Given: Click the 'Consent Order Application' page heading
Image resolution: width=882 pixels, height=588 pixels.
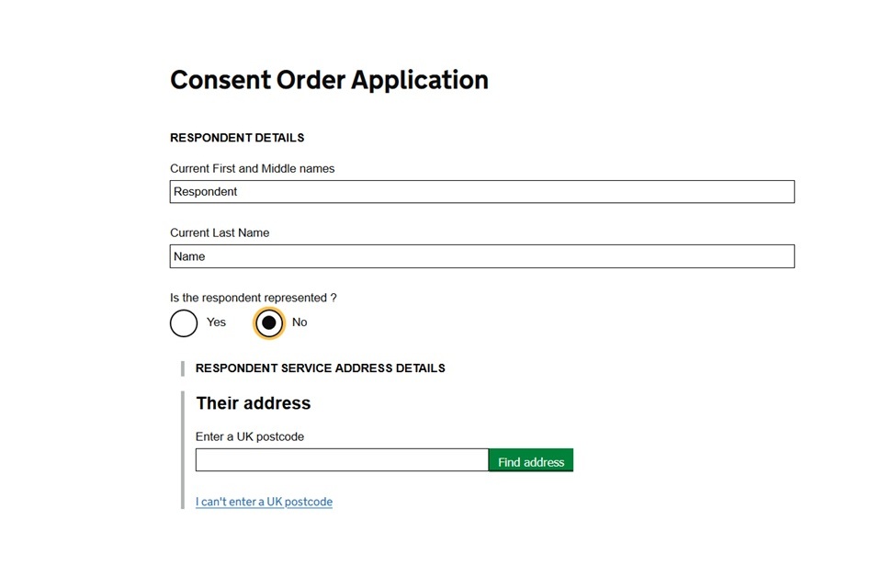Looking at the screenshot, I should (x=329, y=80).
